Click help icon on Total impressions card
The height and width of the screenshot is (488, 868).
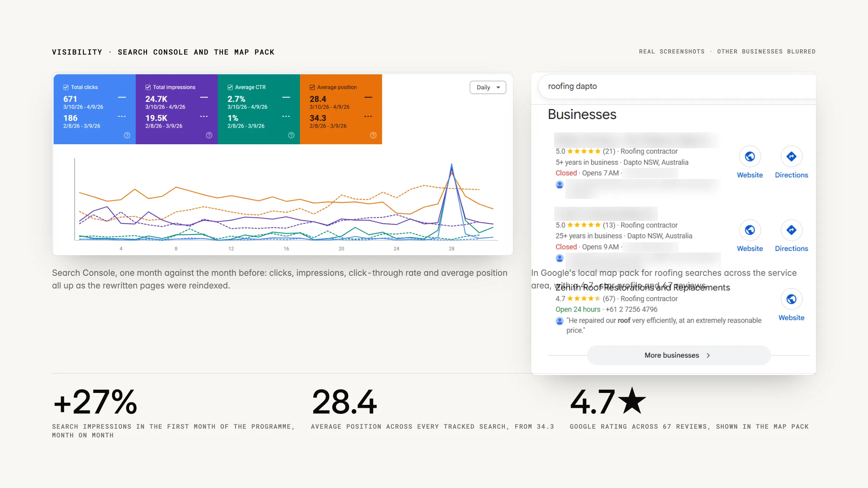coord(209,135)
